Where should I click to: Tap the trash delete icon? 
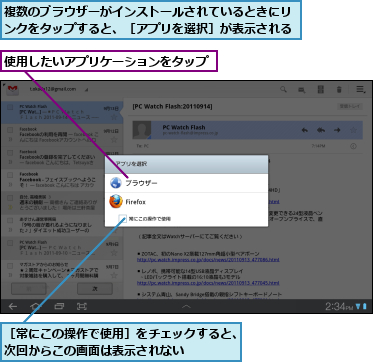(339, 89)
